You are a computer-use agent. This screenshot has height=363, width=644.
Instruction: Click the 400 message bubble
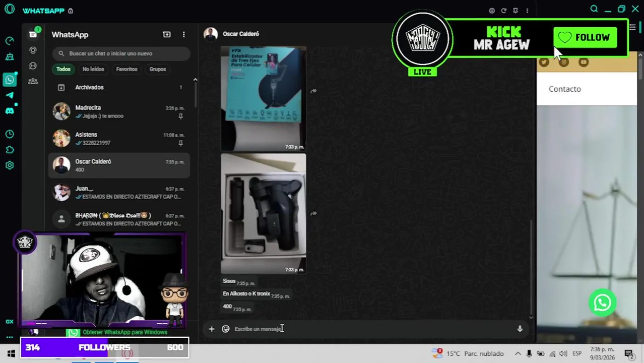coord(237,307)
